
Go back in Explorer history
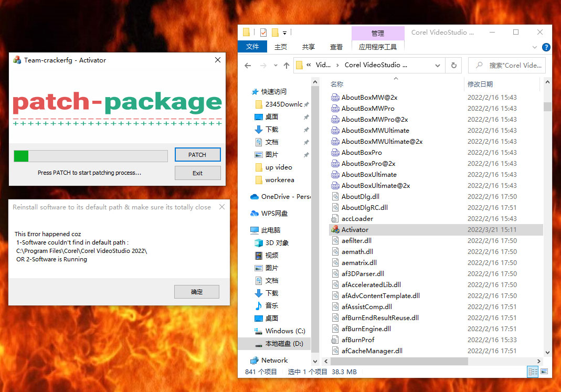248,66
